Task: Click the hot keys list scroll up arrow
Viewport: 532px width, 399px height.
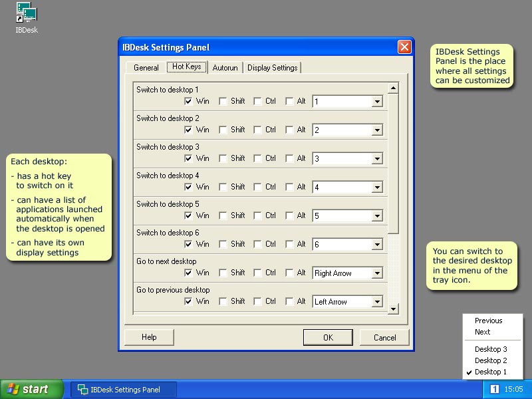Action: point(393,88)
